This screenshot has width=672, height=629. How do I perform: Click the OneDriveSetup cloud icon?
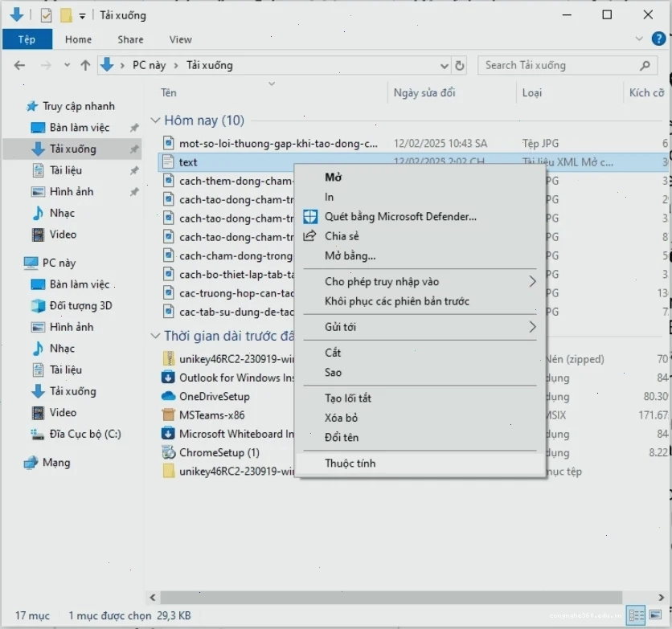click(x=168, y=396)
